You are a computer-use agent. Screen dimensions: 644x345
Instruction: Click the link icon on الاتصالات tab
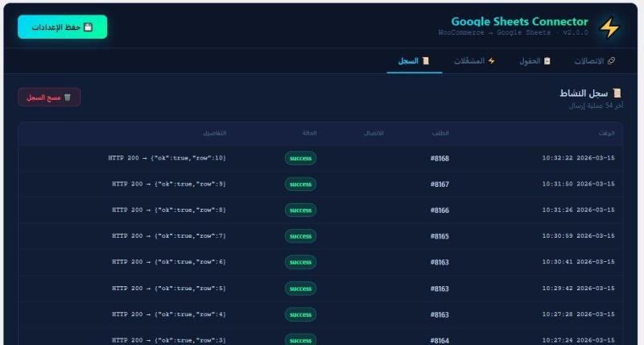click(x=611, y=61)
